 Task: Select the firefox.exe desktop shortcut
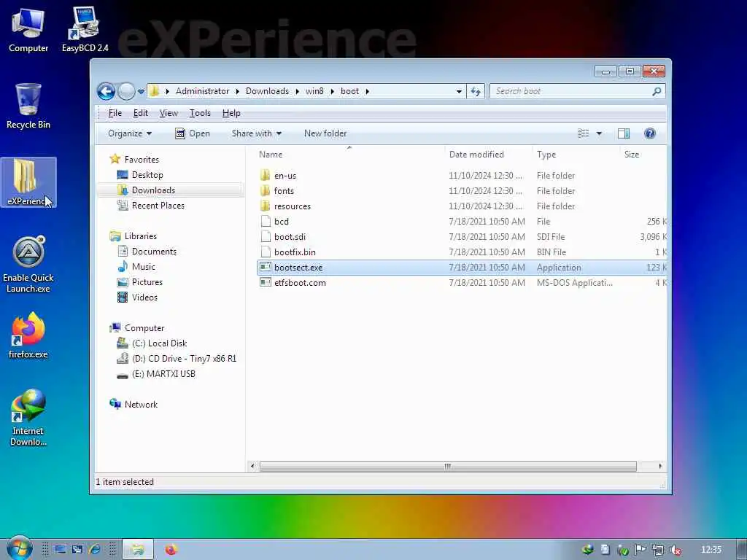click(28, 335)
